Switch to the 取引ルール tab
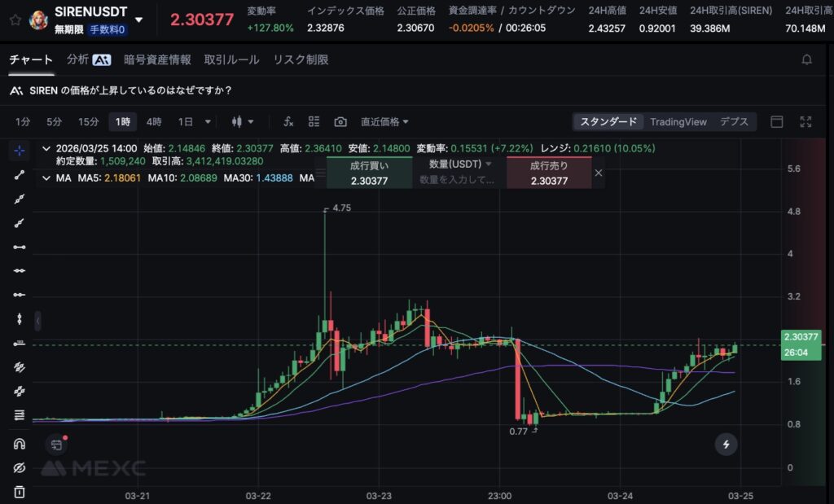 click(x=231, y=59)
